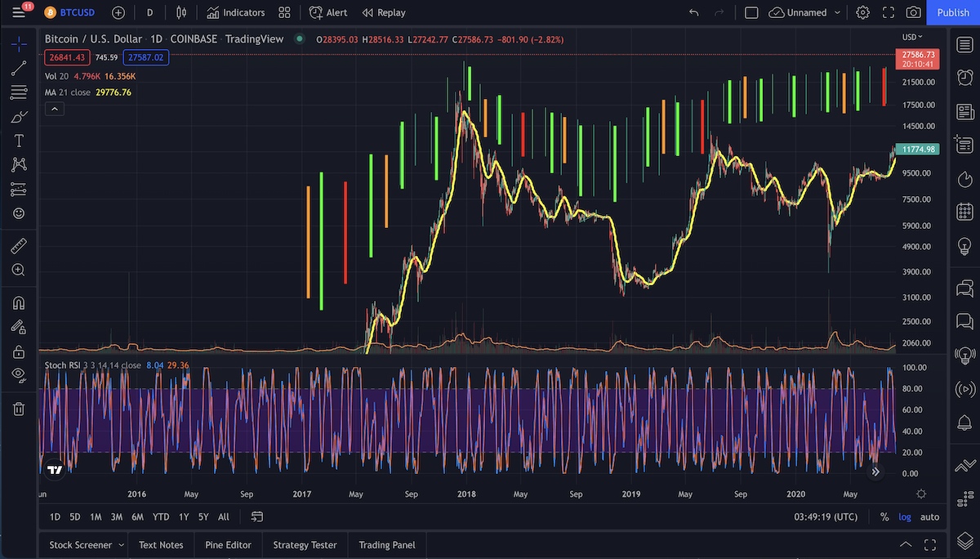This screenshot has width=980, height=559.
Task: Maximize the bottom panel
Action: coord(929,545)
